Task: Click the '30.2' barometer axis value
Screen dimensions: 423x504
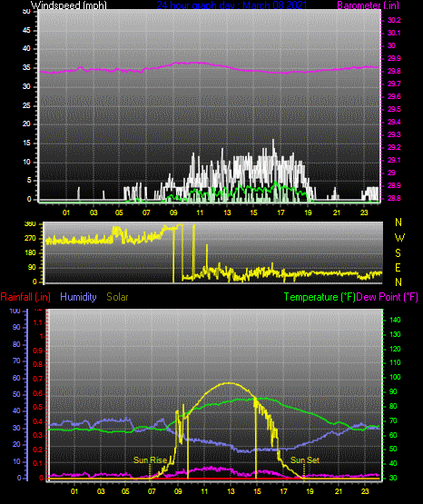Action: pyautogui.click(x=394, y=20)
